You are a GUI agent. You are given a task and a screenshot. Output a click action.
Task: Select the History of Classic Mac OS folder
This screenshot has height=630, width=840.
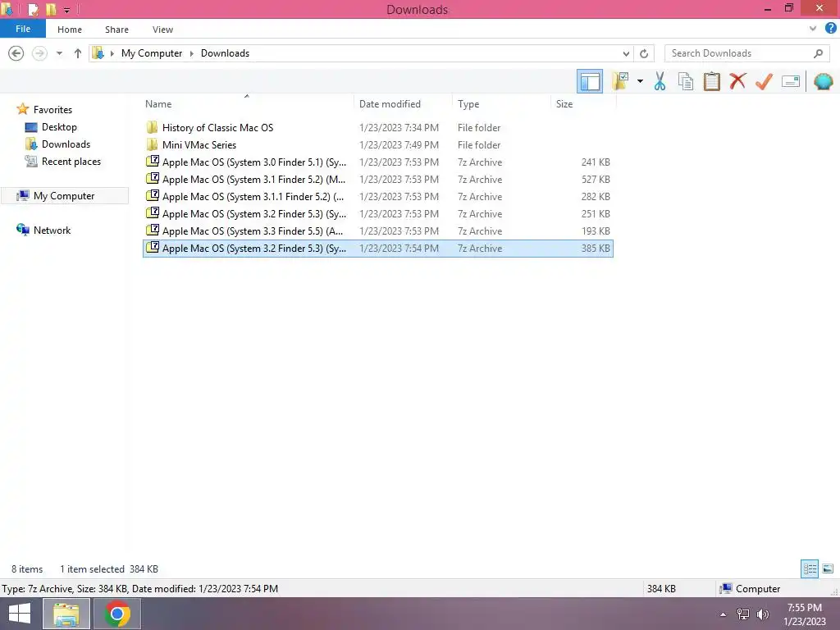pos(377,127)
